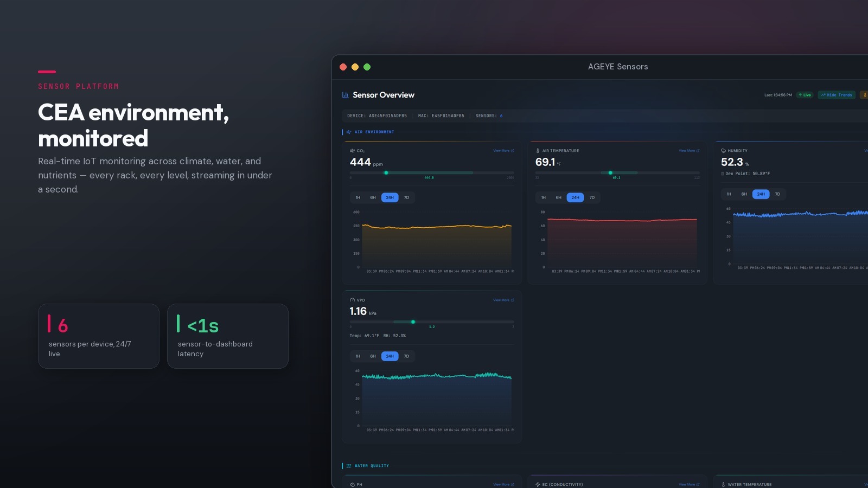
Task: Click the Air Temperature thermometer icon
Action: (x=538, y=151)
